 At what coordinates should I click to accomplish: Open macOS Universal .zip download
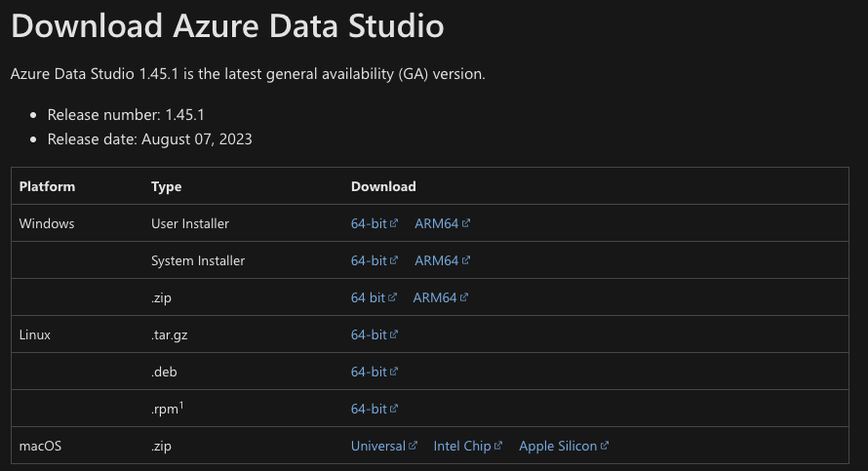pos(384,446)
